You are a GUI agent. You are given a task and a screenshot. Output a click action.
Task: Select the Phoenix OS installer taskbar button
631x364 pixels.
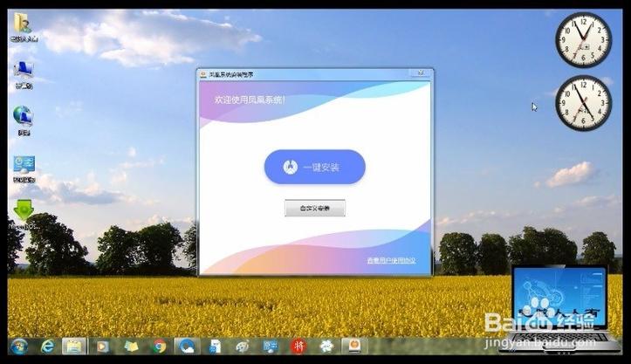click(x=354, y=346)
